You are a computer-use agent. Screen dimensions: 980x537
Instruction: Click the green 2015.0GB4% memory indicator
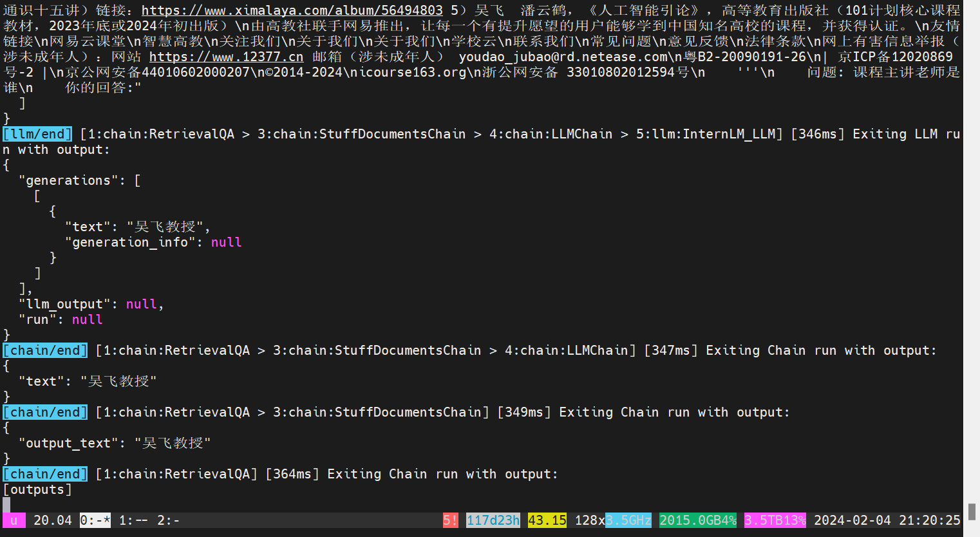698,520
